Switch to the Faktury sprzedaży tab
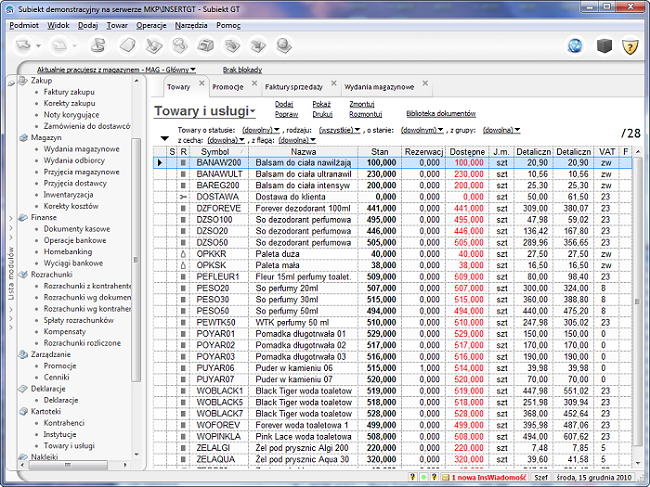Viewport: 650px width, 487px height. coord(293,88)
